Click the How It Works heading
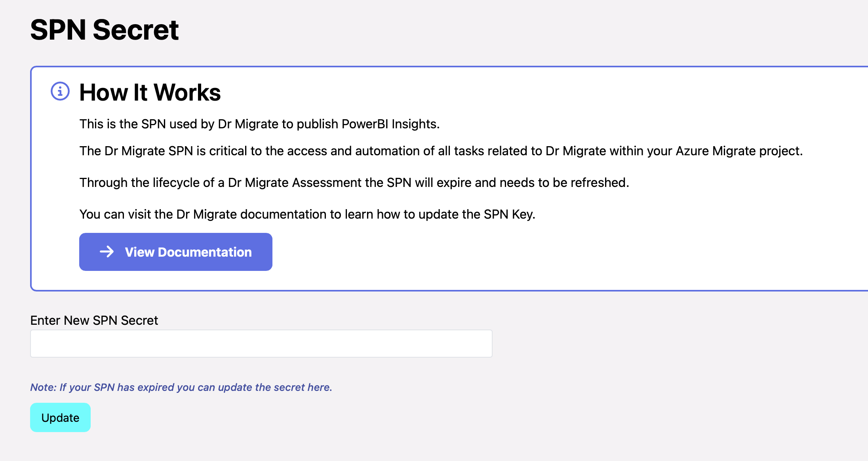The image size is (868, 461). click(150, 92)
